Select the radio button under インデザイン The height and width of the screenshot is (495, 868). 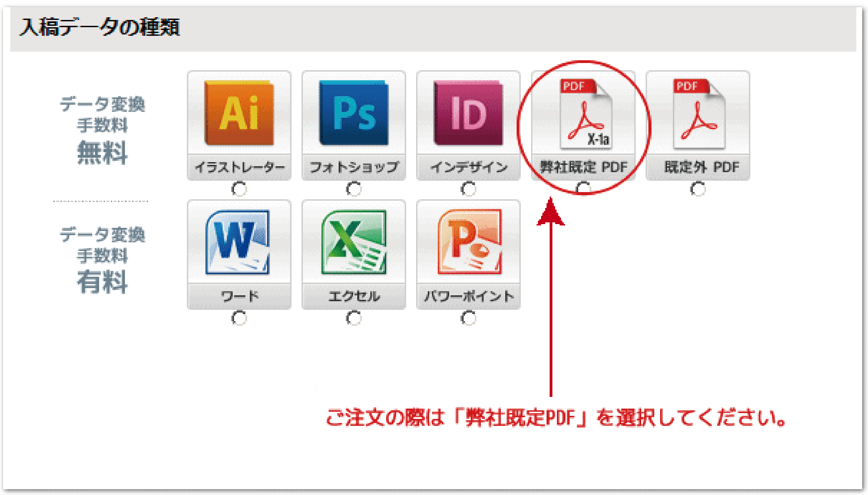coord(468,189)
